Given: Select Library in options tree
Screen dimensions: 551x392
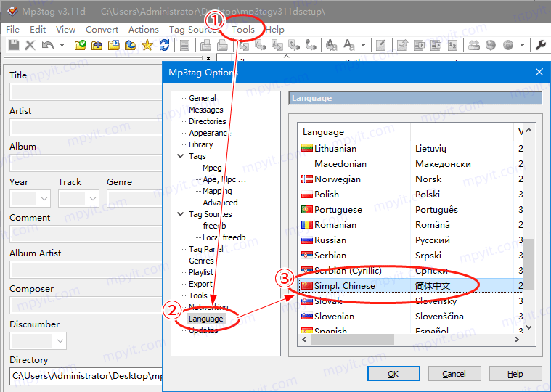Looking at the screenshot, I should [x=200, y=144].
